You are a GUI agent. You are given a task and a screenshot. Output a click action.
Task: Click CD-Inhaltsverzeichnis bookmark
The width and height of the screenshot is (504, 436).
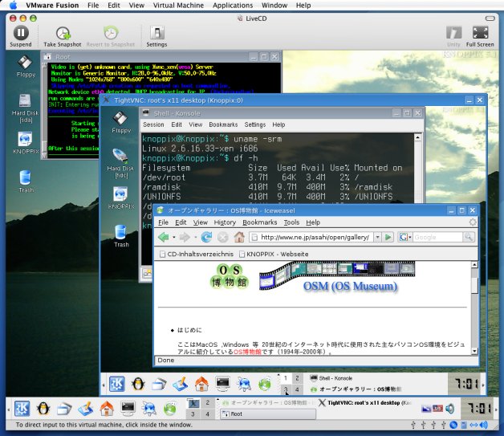[x=197, y=254]
